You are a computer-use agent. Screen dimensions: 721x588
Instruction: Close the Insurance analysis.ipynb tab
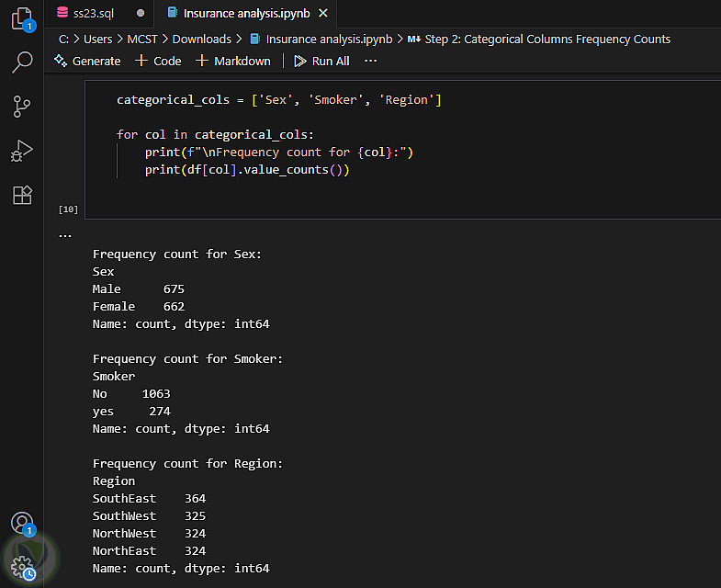pyautogui.click(x=322, y=13)
